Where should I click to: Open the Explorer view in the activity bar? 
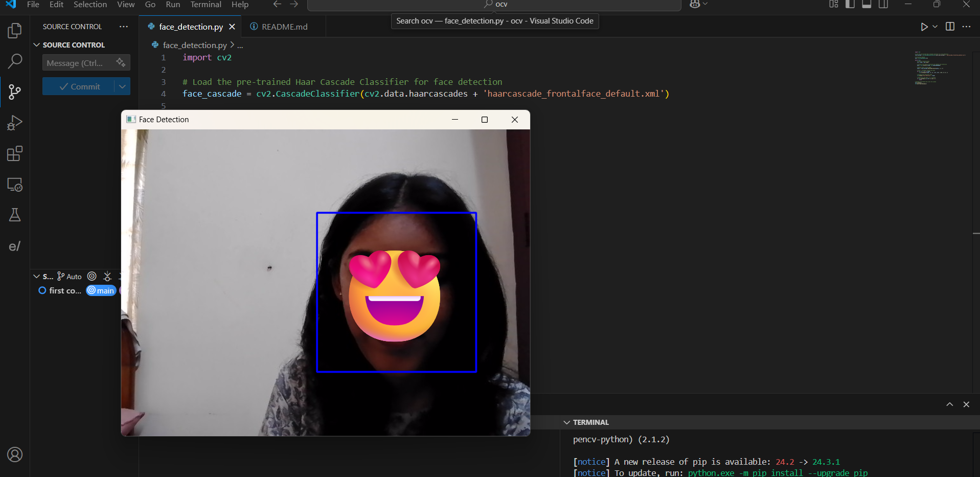[x=15, y=31]
